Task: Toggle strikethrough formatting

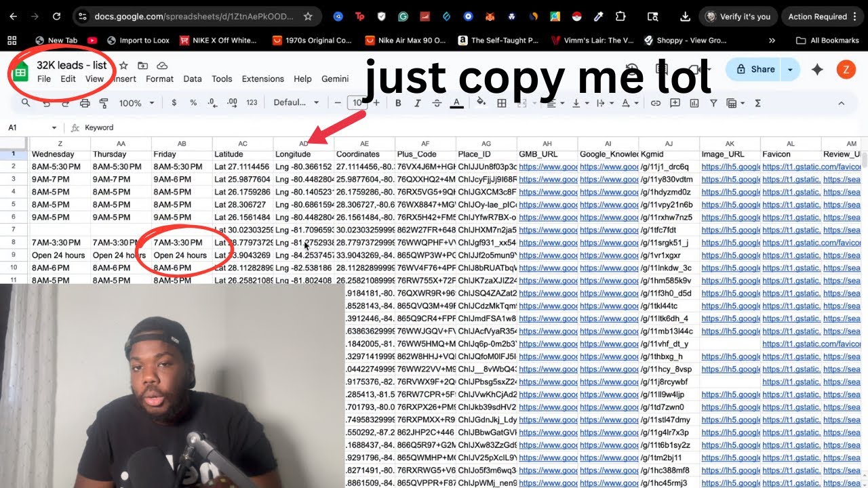Action: coord(437,103)
